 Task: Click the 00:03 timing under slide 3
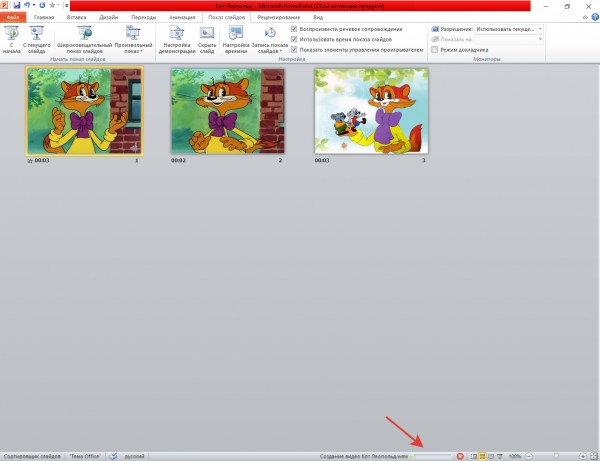pyautogui.click(x=322, y=161)
